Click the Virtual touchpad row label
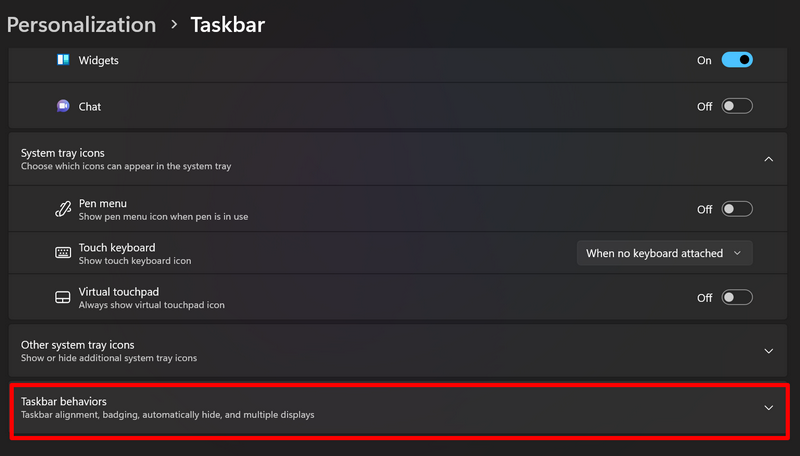This screenshot has width=800, height=456. [118, 291]
